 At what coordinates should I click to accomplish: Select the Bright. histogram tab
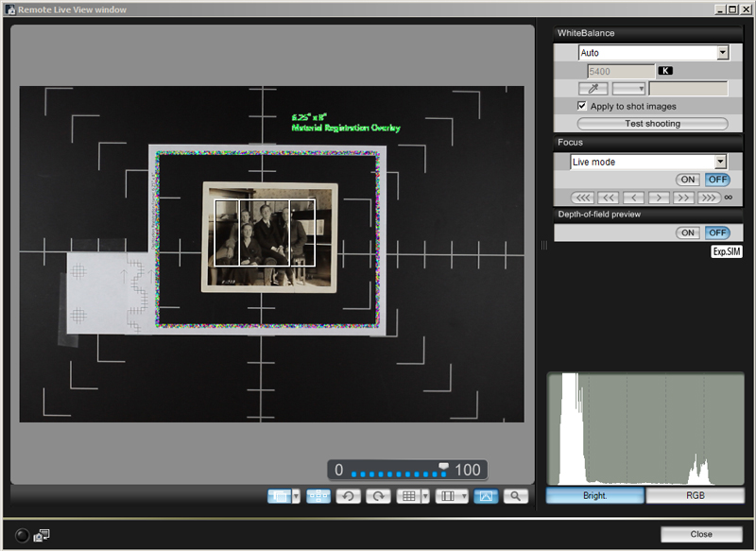[x=595, y=495]
